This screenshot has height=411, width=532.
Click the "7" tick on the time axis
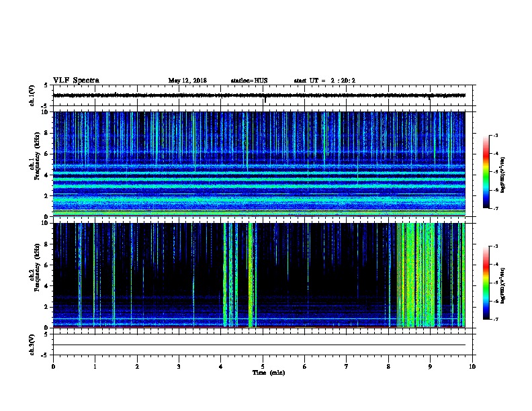coord(347,367)
